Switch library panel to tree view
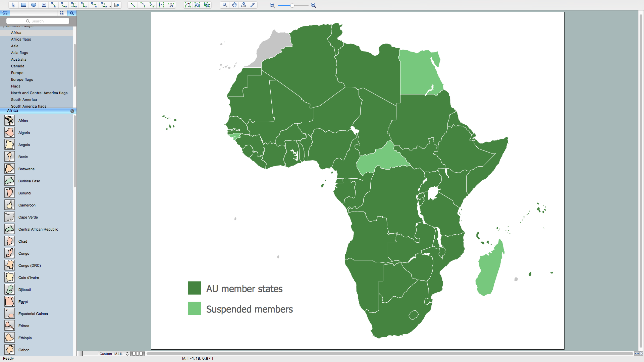The image size is (644, 362). tap(5, 13)
